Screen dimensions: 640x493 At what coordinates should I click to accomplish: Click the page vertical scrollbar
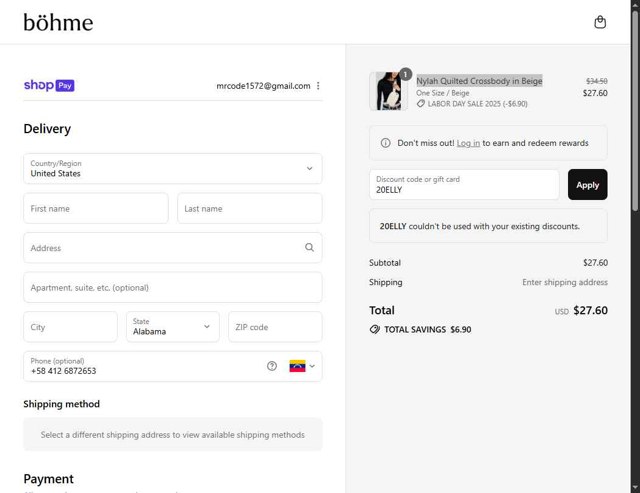pyautogui.click(x=635, y=110)
